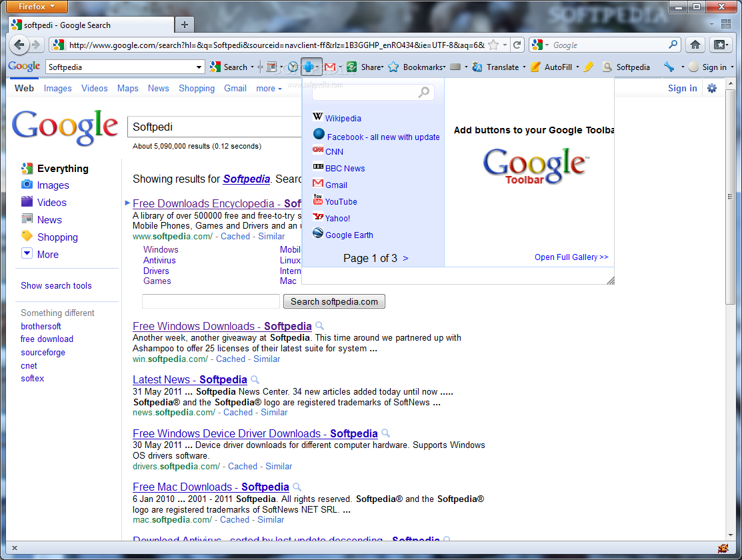The height and width of the screenshot is (560, 742).
Task: Open the more dropdown in Google nav
Action: point(269,89)
